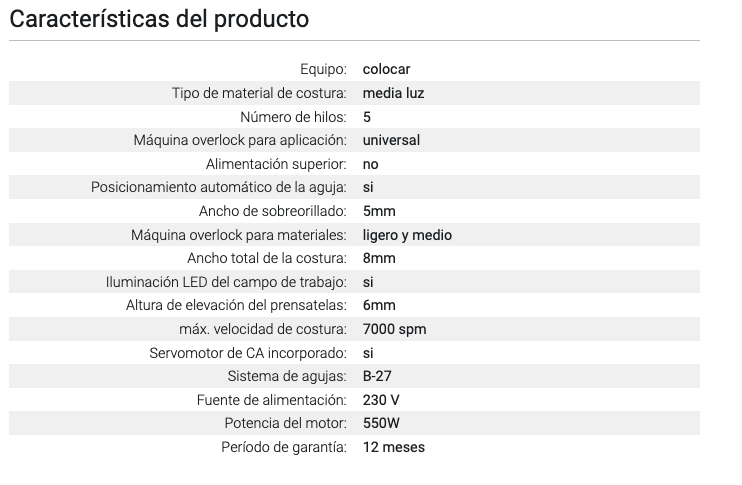This screenshot has width=742, height=485.
Task: Select the 'media luz' value text
Action: [394, 93]
